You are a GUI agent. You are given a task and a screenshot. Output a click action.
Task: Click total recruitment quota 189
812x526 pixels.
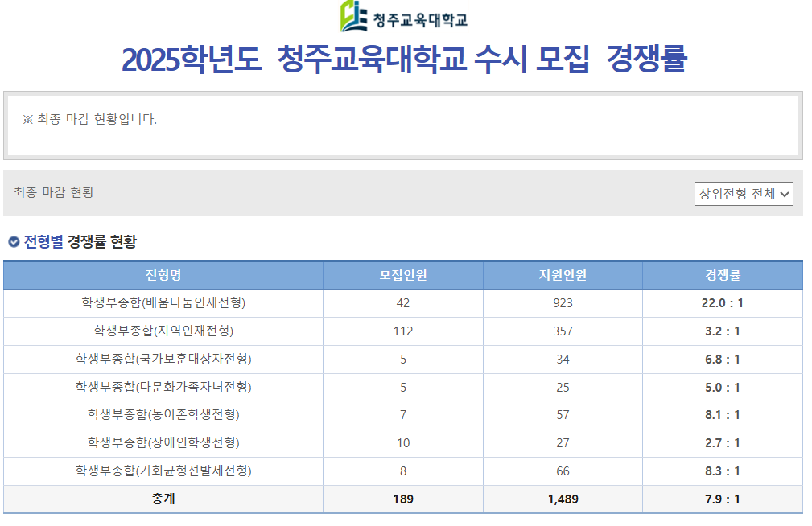click(x=403, y=499)
